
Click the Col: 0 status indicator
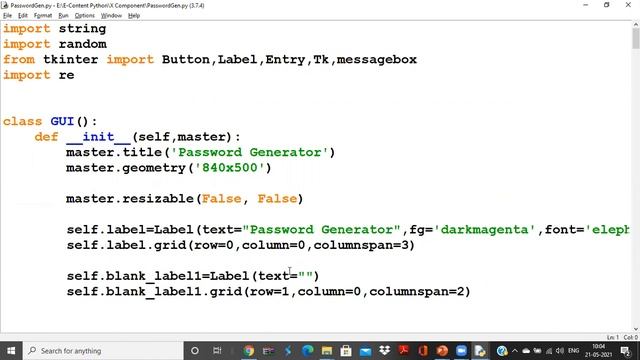pyautogui.click(x=631, y=338)
